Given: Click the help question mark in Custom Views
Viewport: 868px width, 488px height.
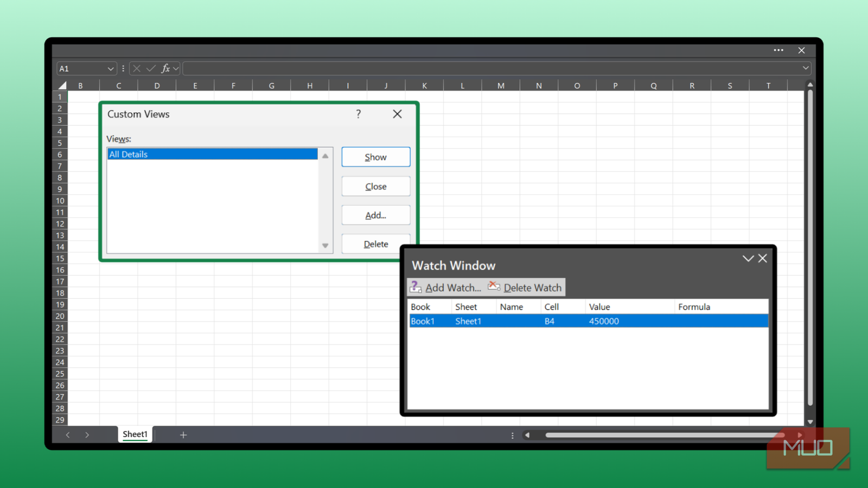Looking at the screenshot, I should click(x=358, y=114).
